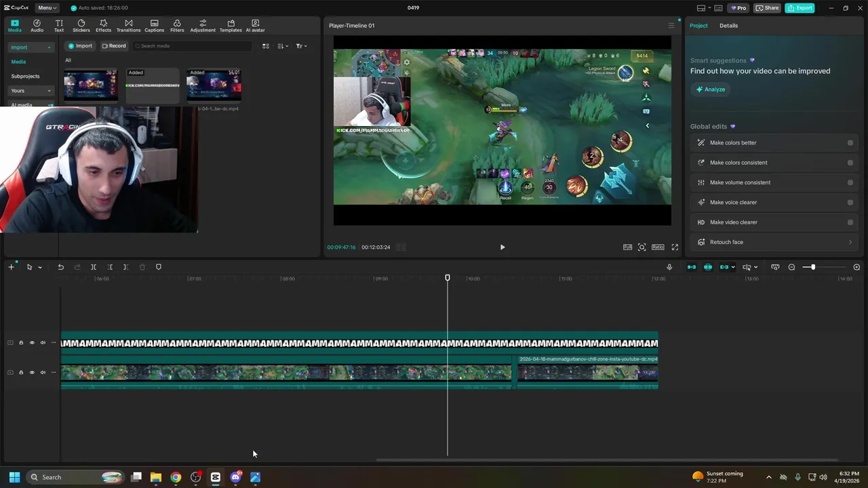The width and height of the screenshot is (868, 488).
Task: Lock the text track
Action: pyautogui.click(x=21, y=343)
